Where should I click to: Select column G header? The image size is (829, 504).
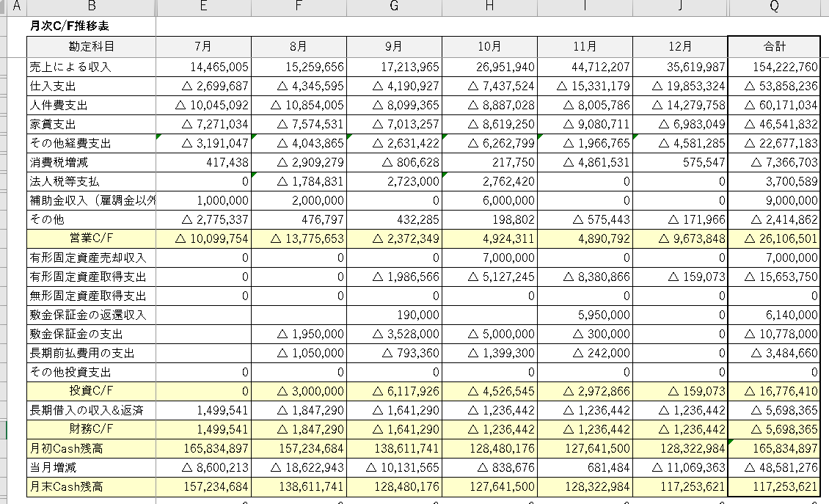coord(394,7)
